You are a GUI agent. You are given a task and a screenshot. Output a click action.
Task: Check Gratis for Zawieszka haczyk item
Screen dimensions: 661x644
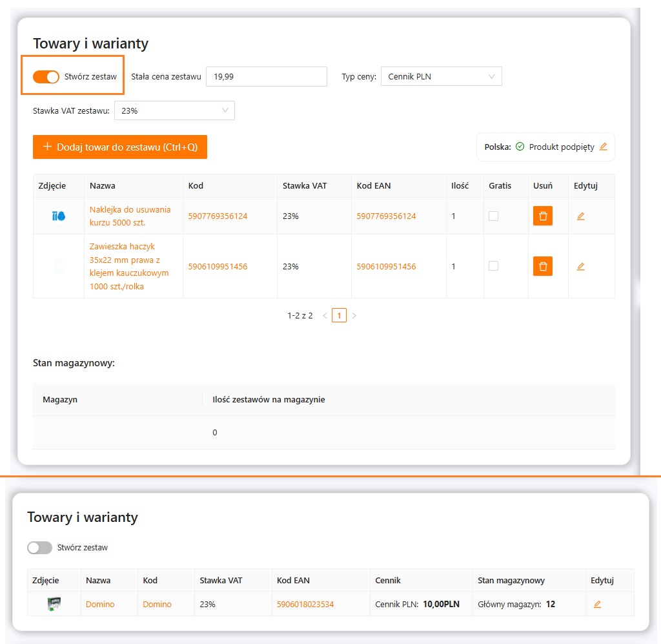coord(493,266)
